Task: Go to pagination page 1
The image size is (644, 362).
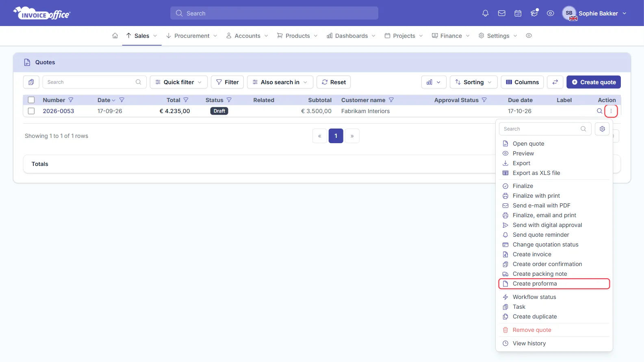Action: [336, 136]
